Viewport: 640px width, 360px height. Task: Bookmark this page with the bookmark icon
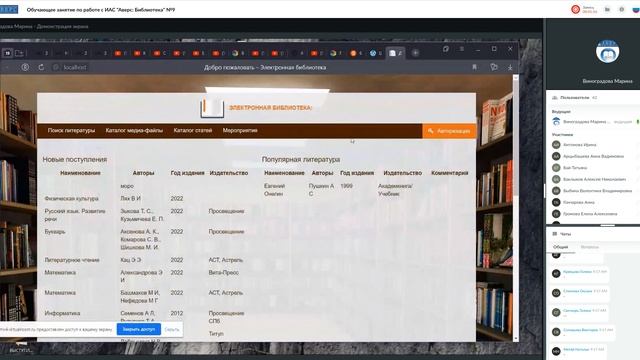(x=474, y=67)
